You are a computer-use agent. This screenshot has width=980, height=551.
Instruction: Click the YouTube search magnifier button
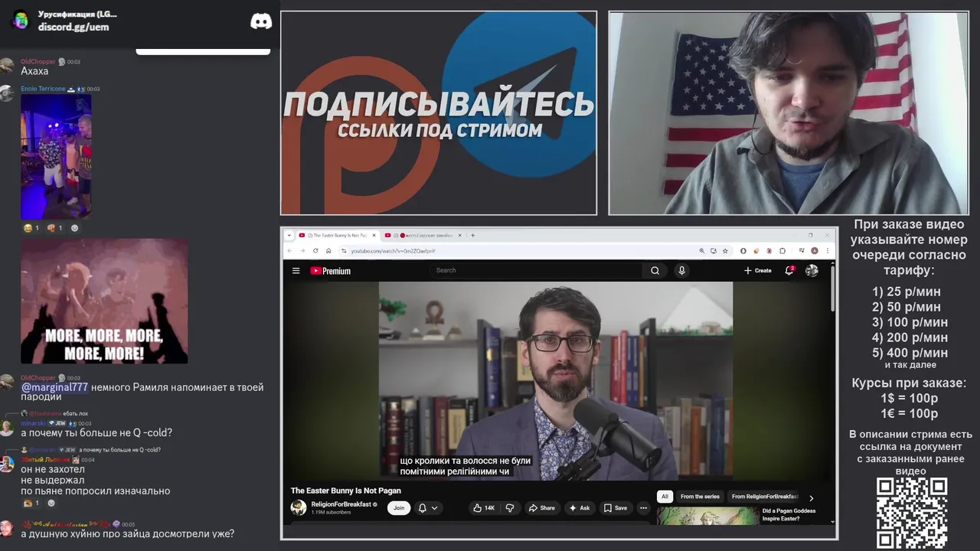pyautogui.click(x=655, y=270)
